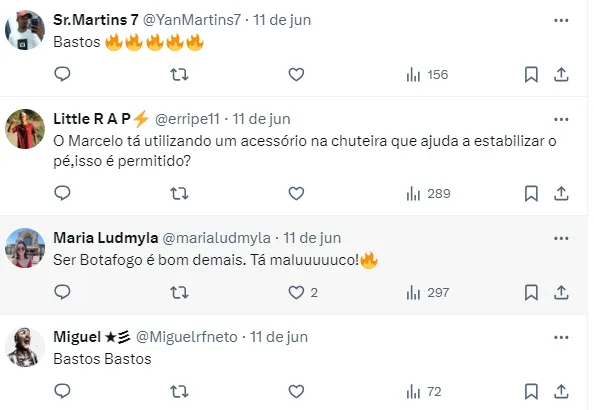Retweet Miguel's Bastos Bastos post
Viewport: 594px width, 410px height.
tap(179, 391)
